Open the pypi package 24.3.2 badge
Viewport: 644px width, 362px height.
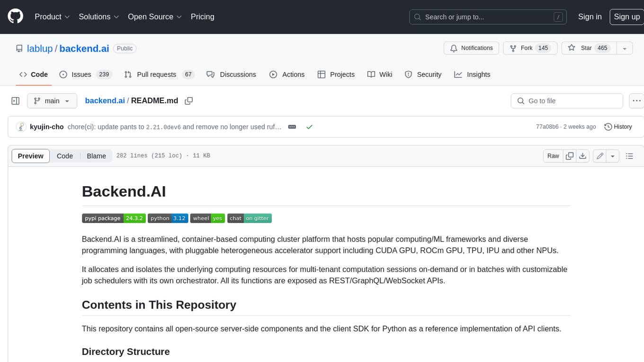pyautogui.click(x=114, y=218)
